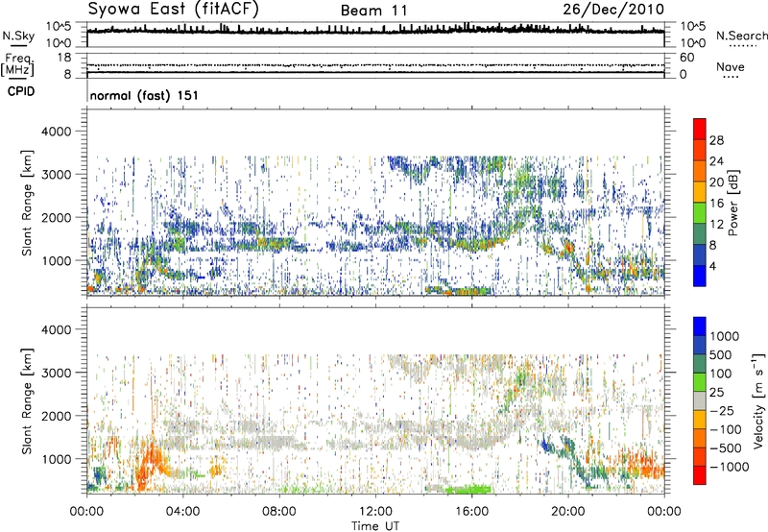The height and width of the screenshot is (532, 768).
Task: Pick the light green 25–100 velocity segment
Action: point(700,382)
